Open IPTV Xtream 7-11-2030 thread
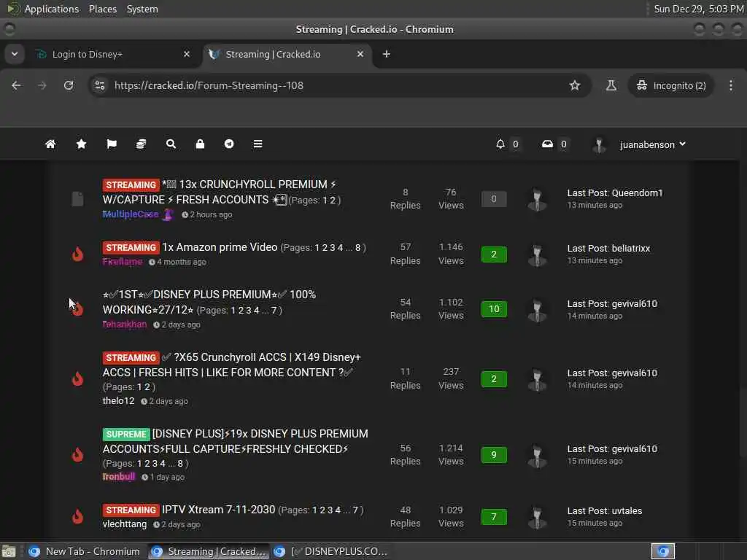 point(218,510)
